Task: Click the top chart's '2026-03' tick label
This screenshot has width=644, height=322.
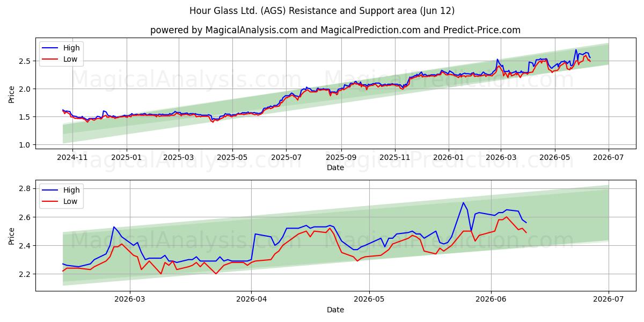Action: pos(501,157)
